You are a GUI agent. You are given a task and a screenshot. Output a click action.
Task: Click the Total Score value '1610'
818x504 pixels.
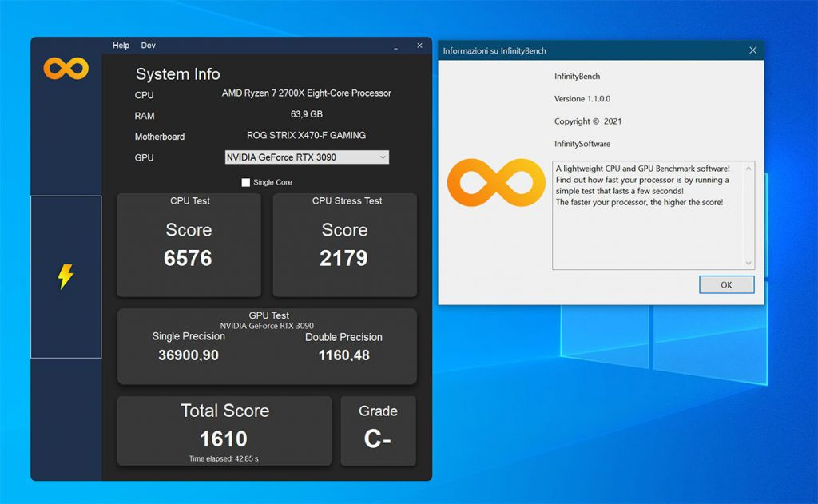[x=224, y=439]
